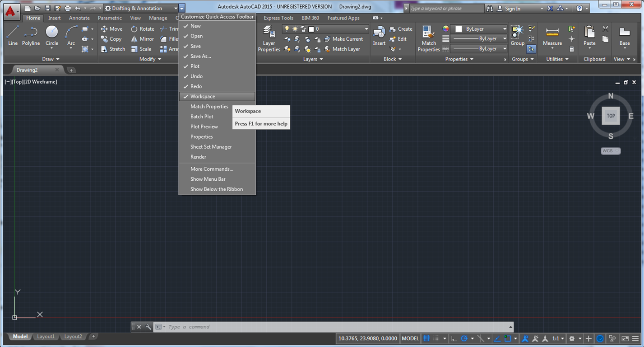This screenshot has width=644, height=347.
Task: Click Make Current in Layers panel
Action: click(x=344, y=39)
